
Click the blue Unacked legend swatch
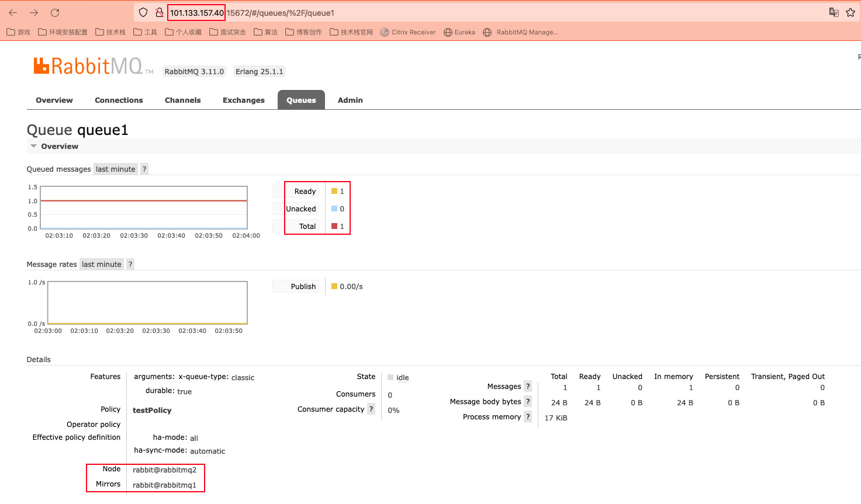pos(334,208)
